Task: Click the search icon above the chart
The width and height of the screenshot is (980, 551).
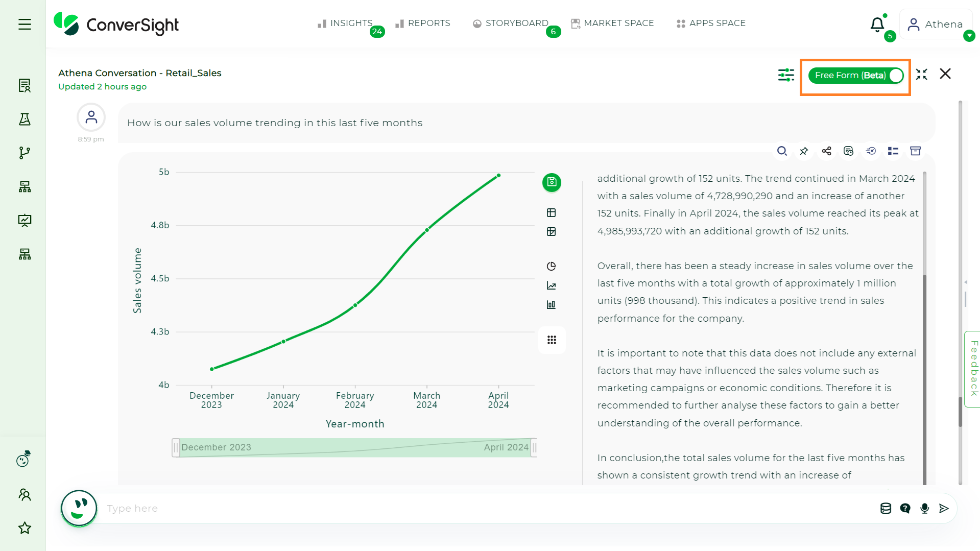Action: pyautogui.click(x=781, y=151)
